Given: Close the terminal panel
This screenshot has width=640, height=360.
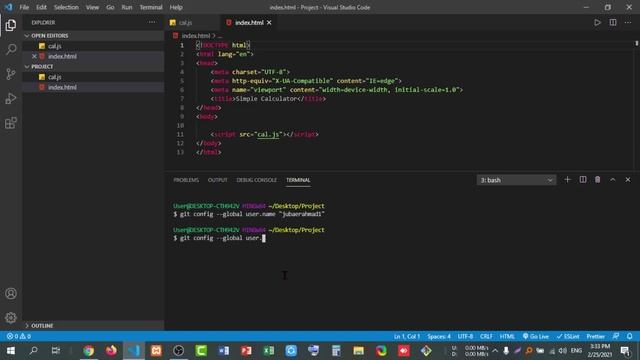Looking at the screenshot, I should coord(628,180).
